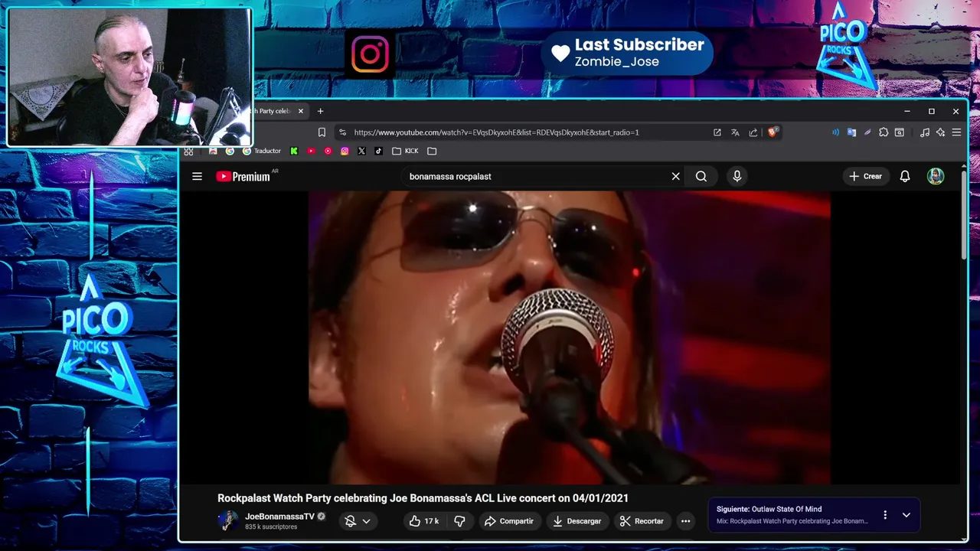Share the video via Compartir
Image resolution: width=980 pixels, height=551 pixels.
(x=509, y=521)
